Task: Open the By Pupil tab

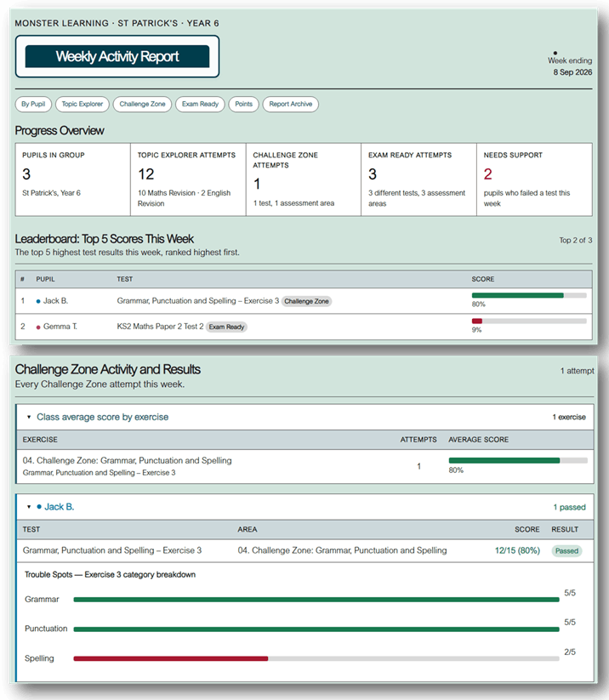Action: 33,104
